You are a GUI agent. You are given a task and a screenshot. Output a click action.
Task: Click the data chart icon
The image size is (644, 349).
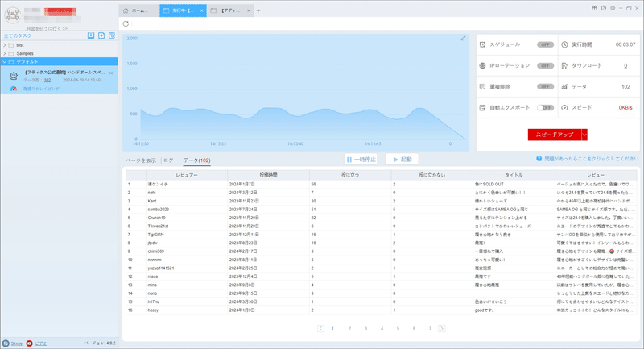point(564,87)
